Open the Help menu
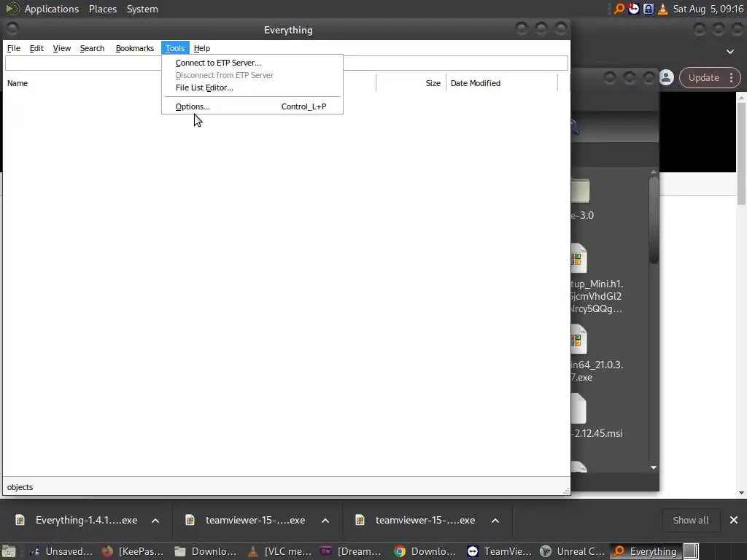 click(202, 48)
